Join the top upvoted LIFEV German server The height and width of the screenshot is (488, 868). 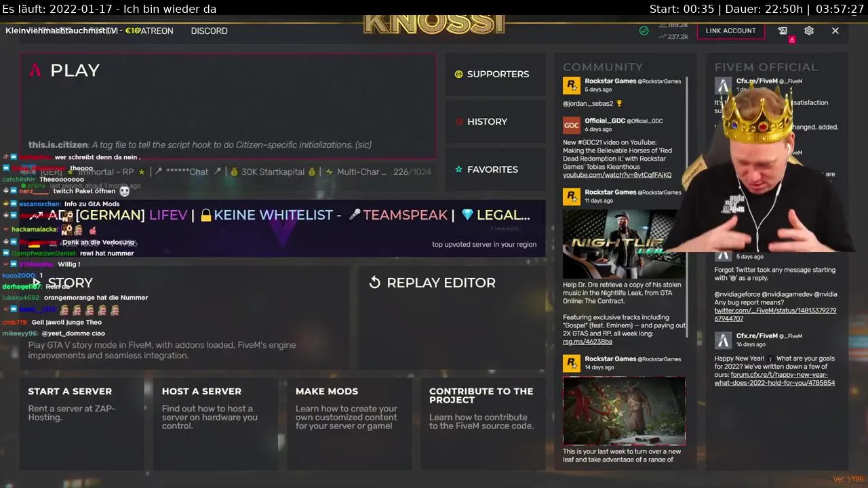(x=283, y=228)
